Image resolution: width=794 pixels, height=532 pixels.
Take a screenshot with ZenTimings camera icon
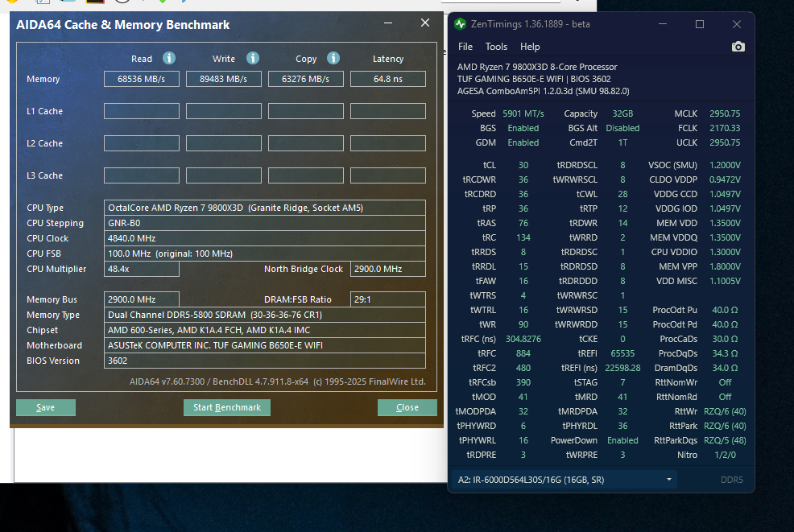[x=738, y=47]
